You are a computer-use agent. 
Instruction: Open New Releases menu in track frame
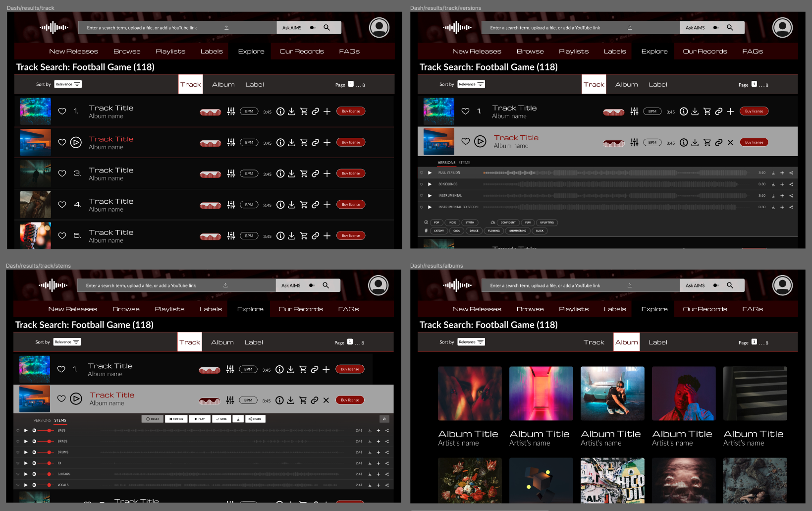[x=73, y=52]
